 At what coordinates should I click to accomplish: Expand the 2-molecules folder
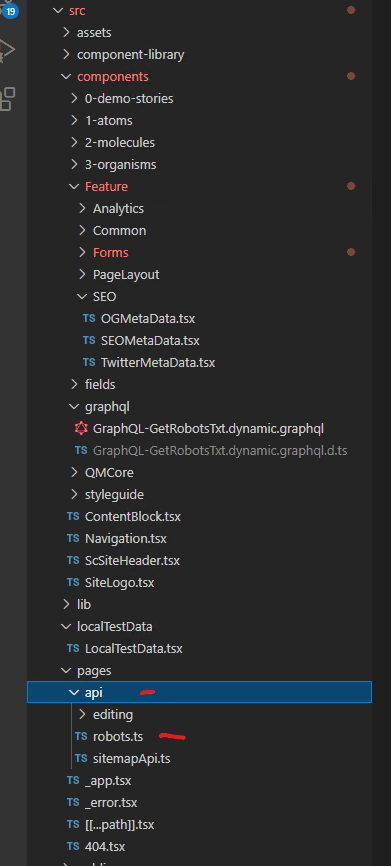tap(74, 142)
